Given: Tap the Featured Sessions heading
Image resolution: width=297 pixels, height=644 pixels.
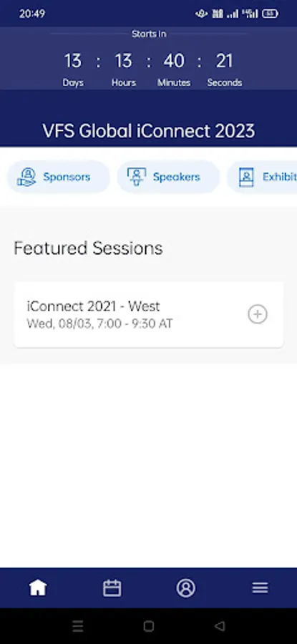Looking at the screenshot, I should [x=88, y=248].
